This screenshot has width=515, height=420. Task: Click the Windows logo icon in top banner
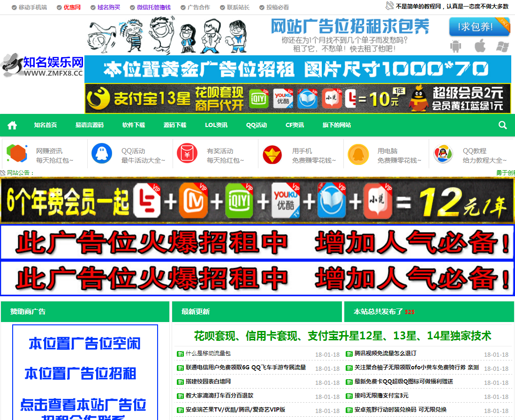502,46
